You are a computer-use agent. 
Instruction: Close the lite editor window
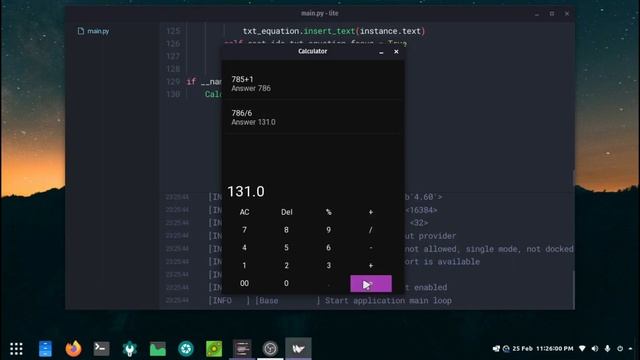[x=567, y=13]
